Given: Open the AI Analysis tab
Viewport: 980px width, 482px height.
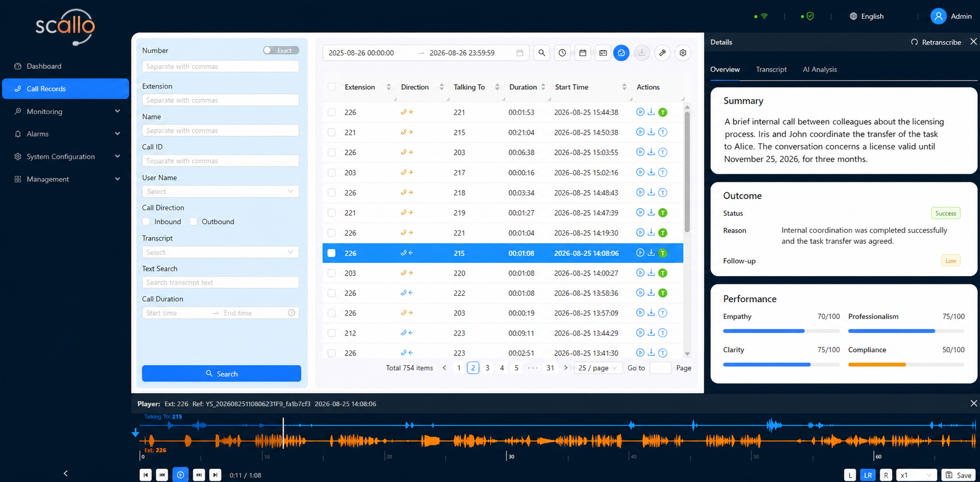Looking at the screenshot, I should coord(820,70).
